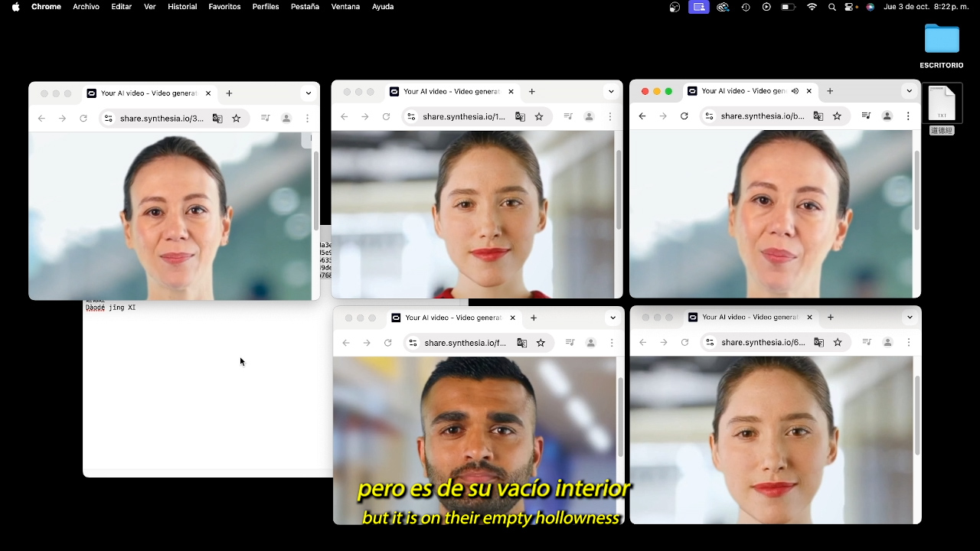Bookmark the share.synthesia.io/b… page with the star

(837, 116)
